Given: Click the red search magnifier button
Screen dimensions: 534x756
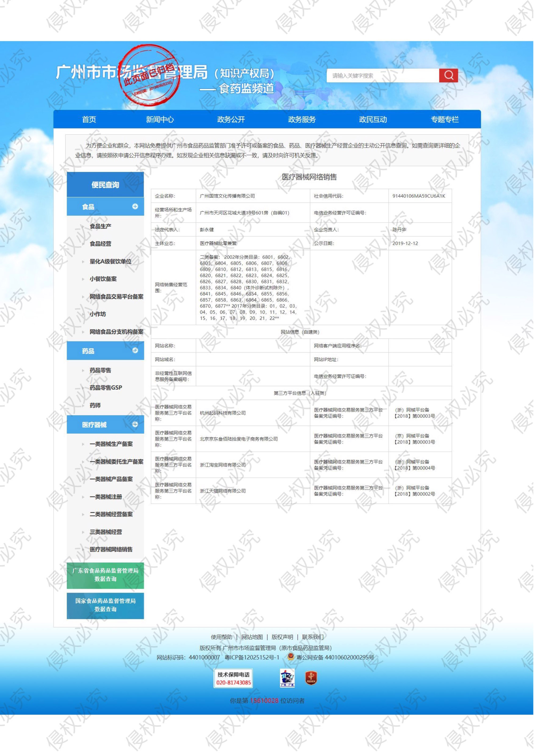Looking at the screenshot, I should pyautogui.click(x=449, y=75).
